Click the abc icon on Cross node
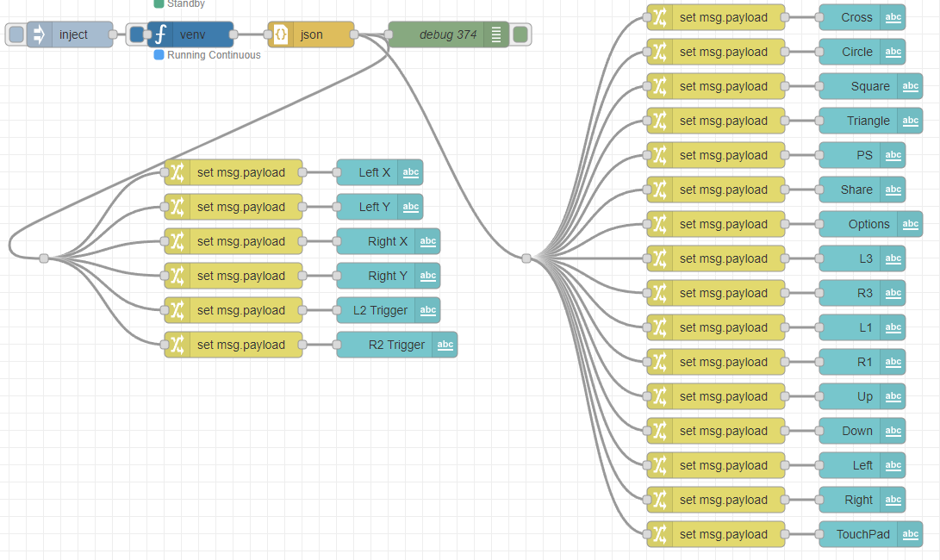Viewport: 940px width, 560px height. [x=893, y=17]
